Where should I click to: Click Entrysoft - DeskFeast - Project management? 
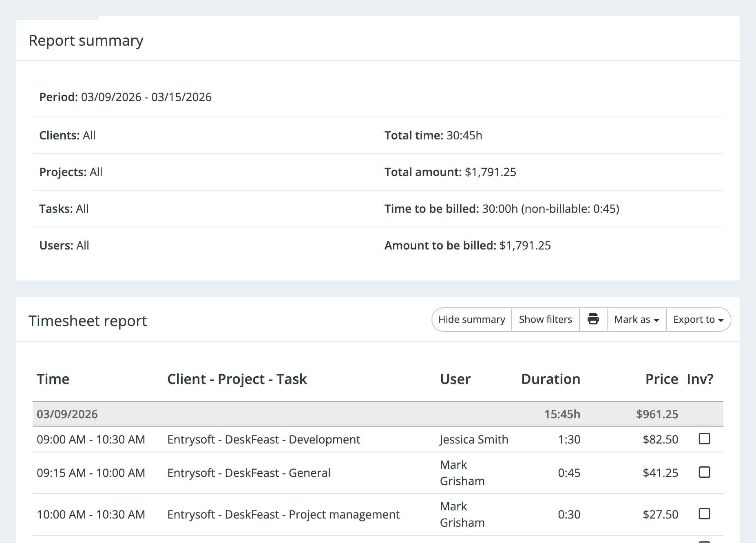point(283,514)
